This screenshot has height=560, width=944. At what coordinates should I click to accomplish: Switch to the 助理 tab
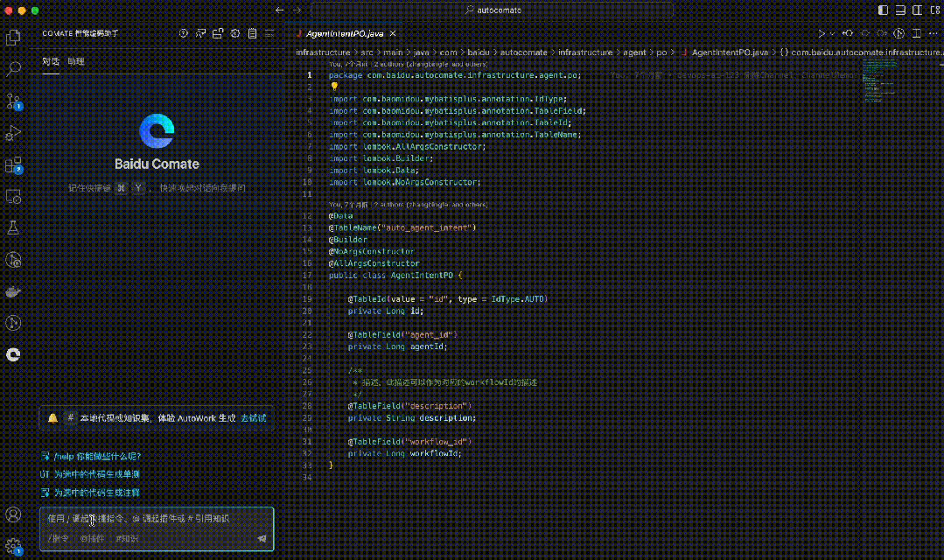(76, 61)
